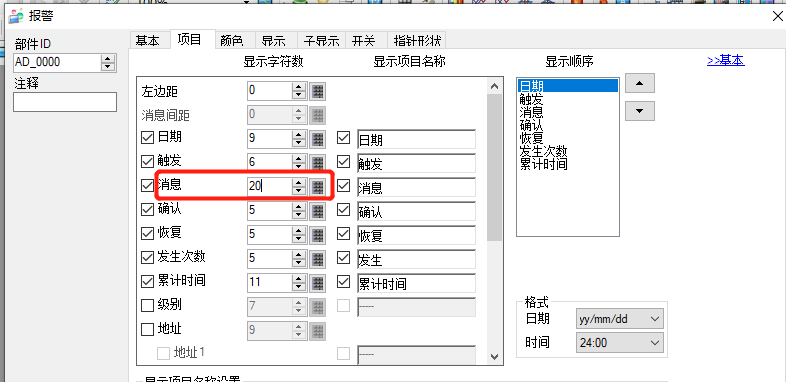Click the 发生 display name field
Screen dimensions: 786x382
point(416,259)
